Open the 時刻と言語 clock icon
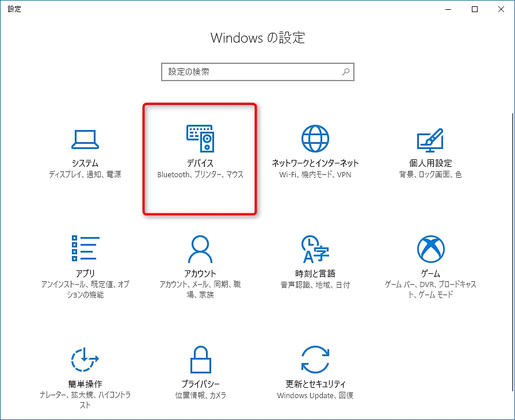Screen dimensions: 515x420 tap(315, 249)
